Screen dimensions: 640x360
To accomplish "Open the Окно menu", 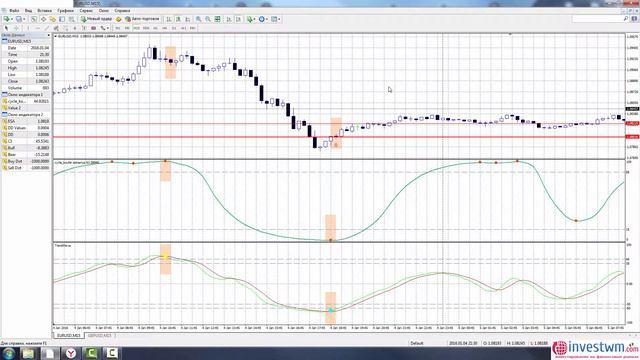I will (x=104, y=11).
